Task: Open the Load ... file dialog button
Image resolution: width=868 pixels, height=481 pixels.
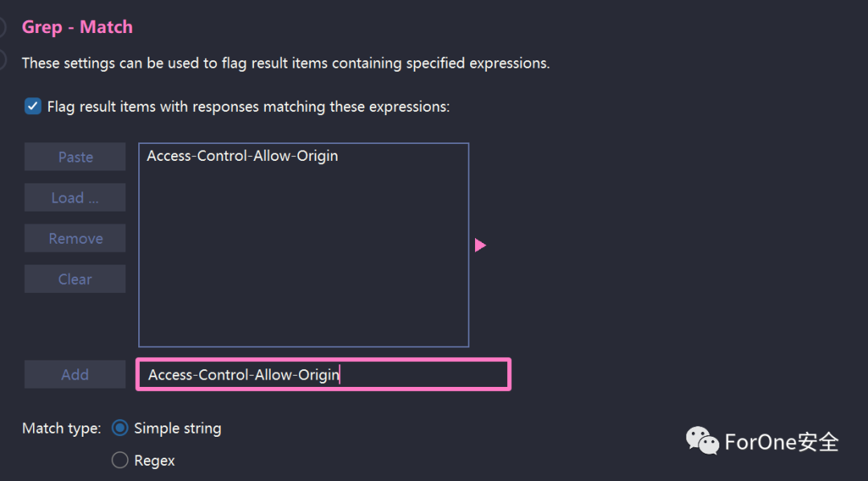Action: point(75,197)
